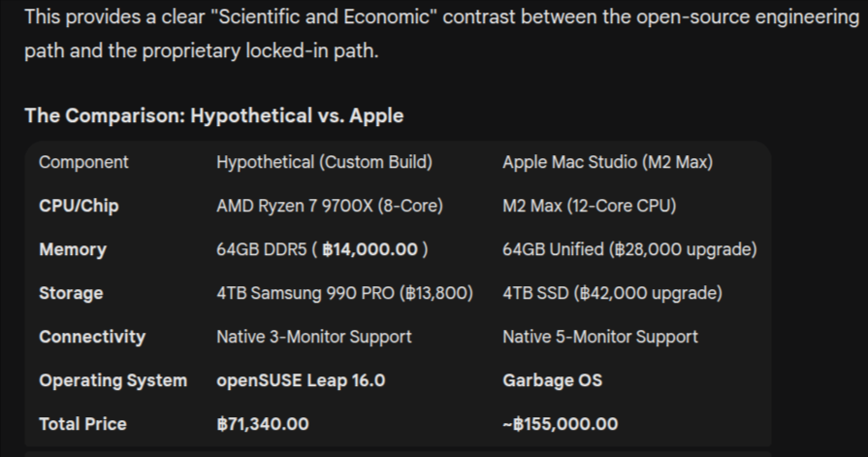Click the "Native 5-Monitor Support" cell

pos(600,337)
